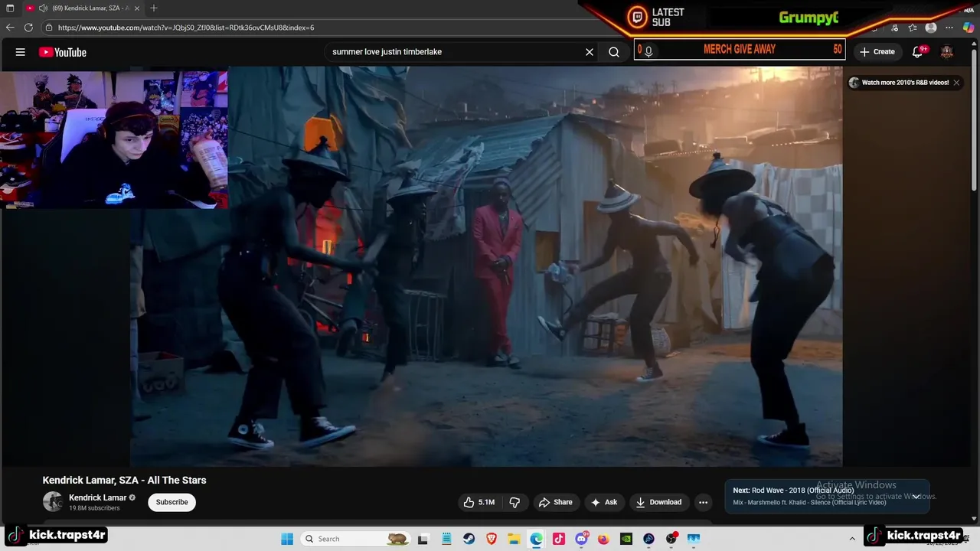
Task: Dislike the video
Action: [514, 502]
